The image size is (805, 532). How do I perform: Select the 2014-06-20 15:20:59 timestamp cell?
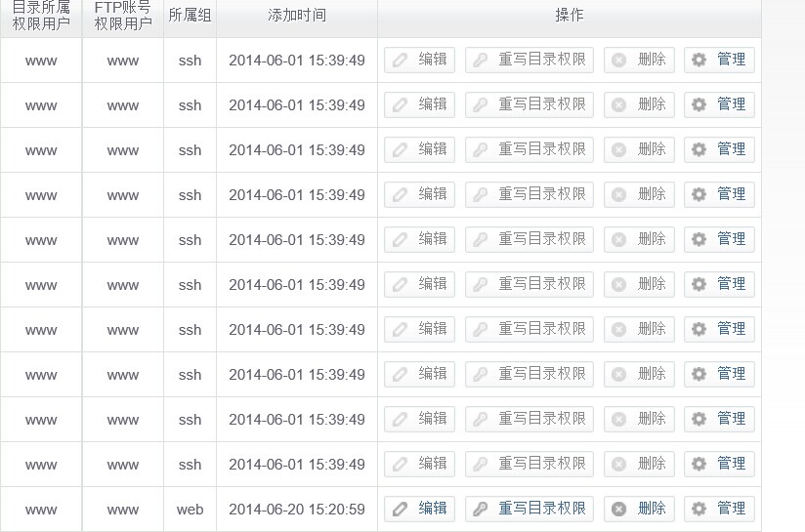coord(297,510)
